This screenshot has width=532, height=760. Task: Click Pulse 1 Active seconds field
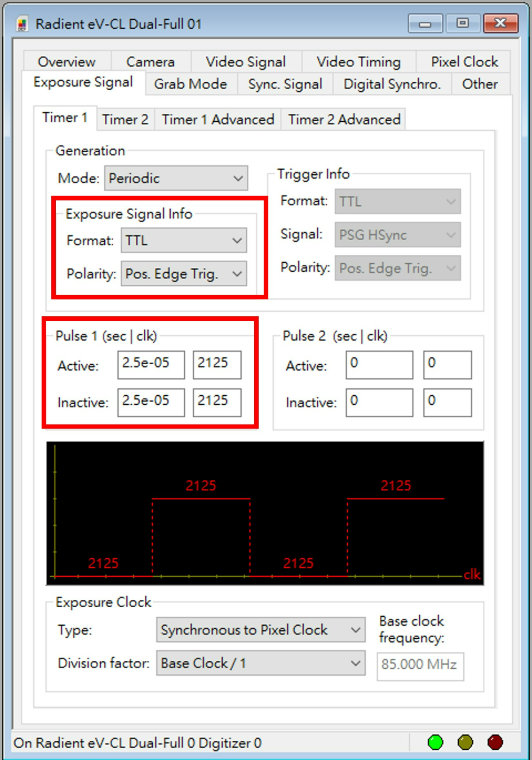(x=151, y=365)
